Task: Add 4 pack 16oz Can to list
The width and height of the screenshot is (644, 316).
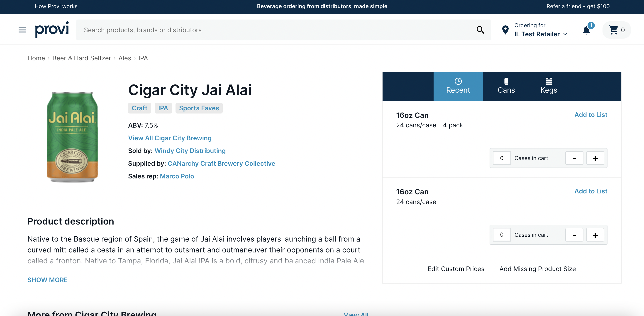Action: pyautogui.click(x=590, y=115)
